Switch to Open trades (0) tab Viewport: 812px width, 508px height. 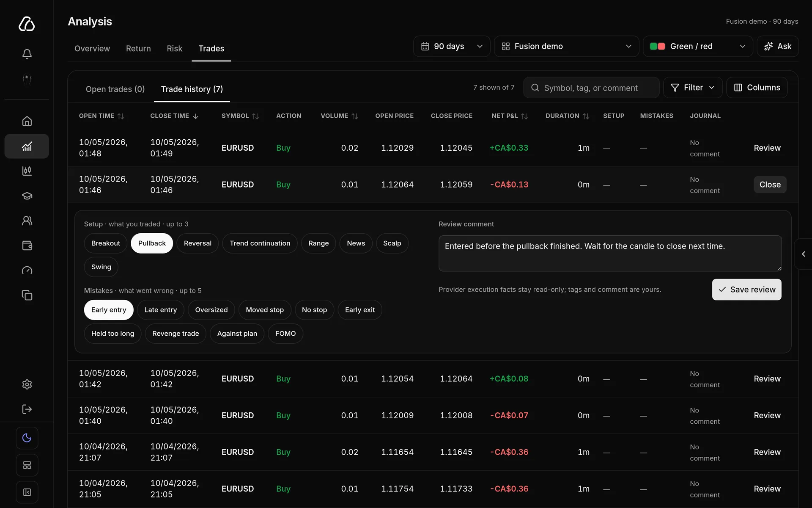pos(115,89)
